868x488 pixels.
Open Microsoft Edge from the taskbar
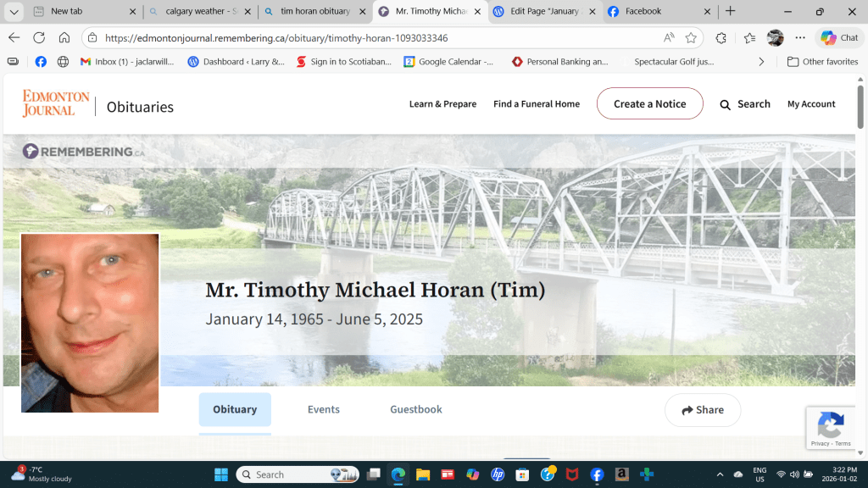(398, 474)
